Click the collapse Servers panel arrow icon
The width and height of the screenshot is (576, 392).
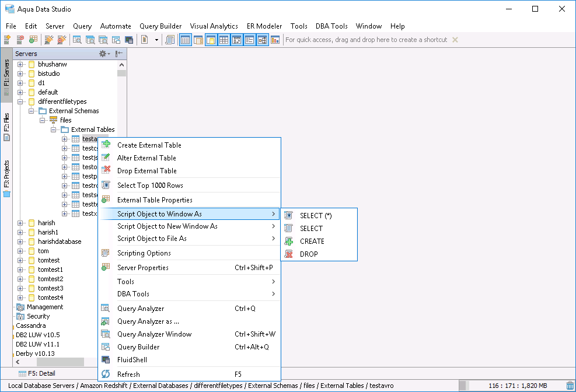coord(118,54)
